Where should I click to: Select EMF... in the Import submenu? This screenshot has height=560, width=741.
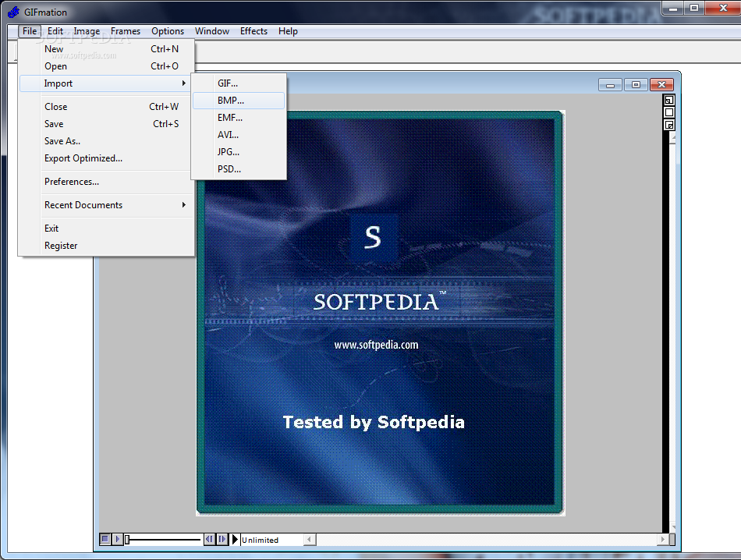click(x=239, y=118)
